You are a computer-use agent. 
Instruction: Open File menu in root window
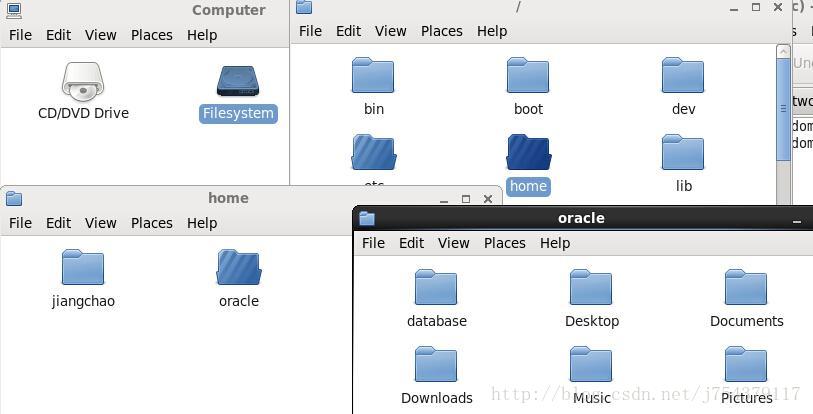pyautogui.click(x=310, y=31)
